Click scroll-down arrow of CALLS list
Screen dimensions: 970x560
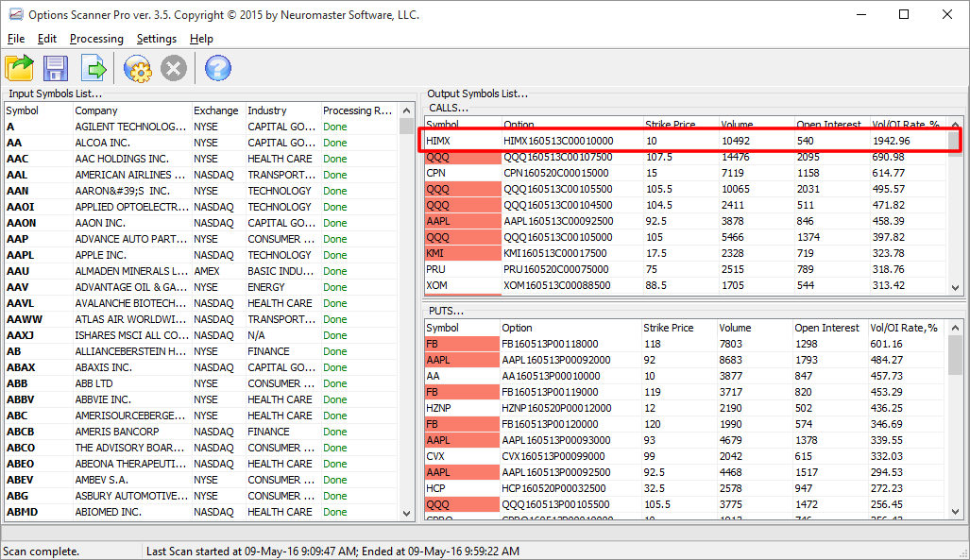tap(955, 287)
